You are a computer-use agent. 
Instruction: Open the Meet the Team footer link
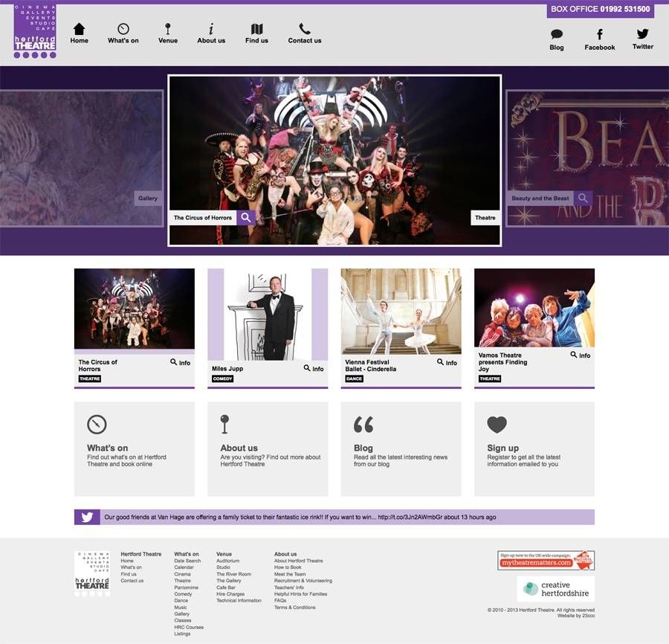[290, 574]
